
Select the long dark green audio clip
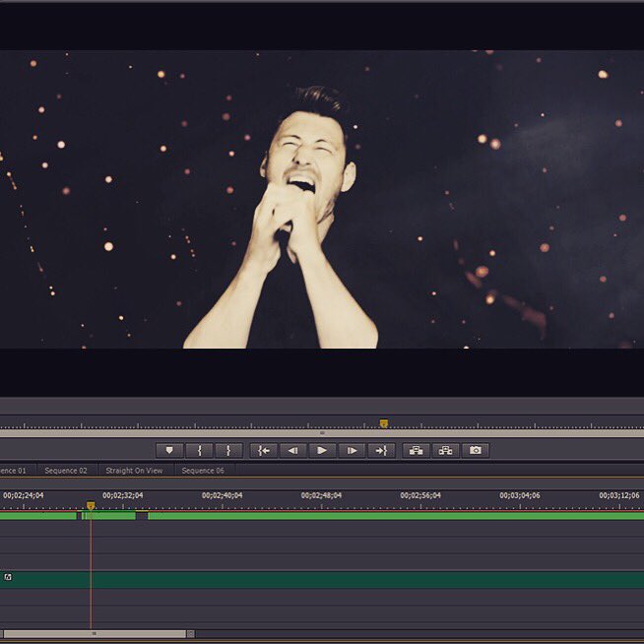pyautogui.click(x=322, y=580)
